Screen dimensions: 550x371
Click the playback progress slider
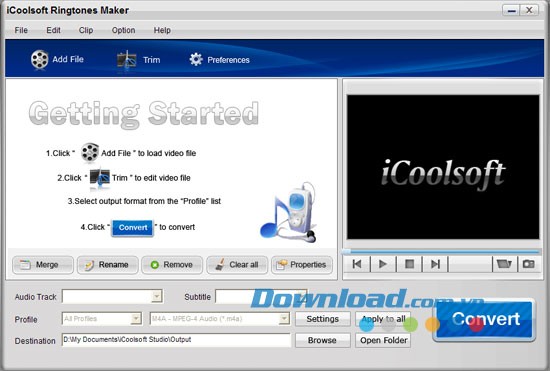pyautogui.click(x=441, y=251)
